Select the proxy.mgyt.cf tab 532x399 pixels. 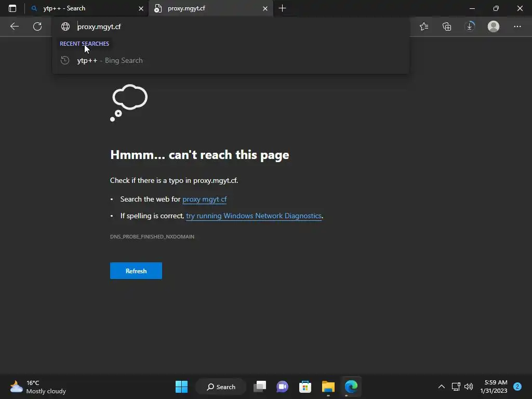[x=210, y=8]
